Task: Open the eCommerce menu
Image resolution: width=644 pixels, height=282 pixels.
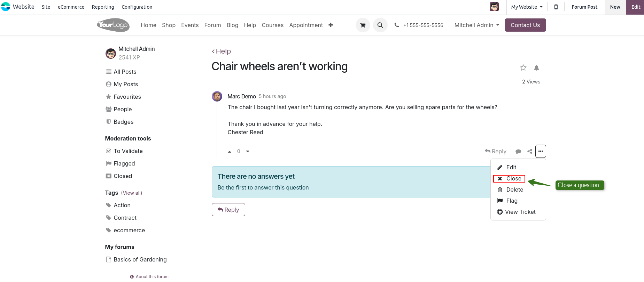Action: point(71,7)
